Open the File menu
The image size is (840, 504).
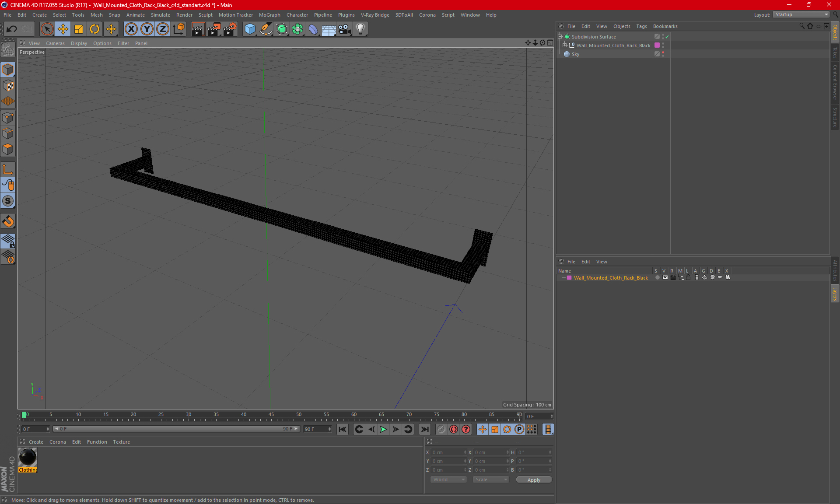click(7, 15)
